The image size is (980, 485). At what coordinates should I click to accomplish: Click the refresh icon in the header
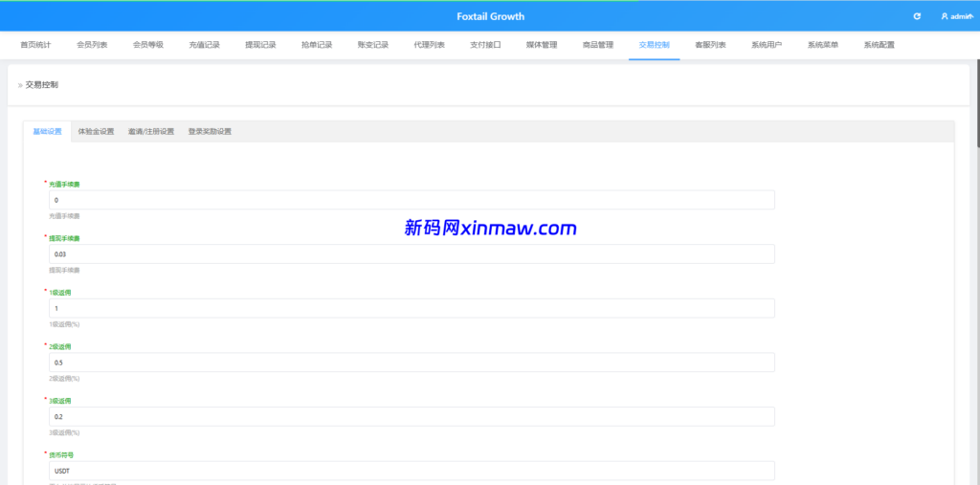[917, 16]
